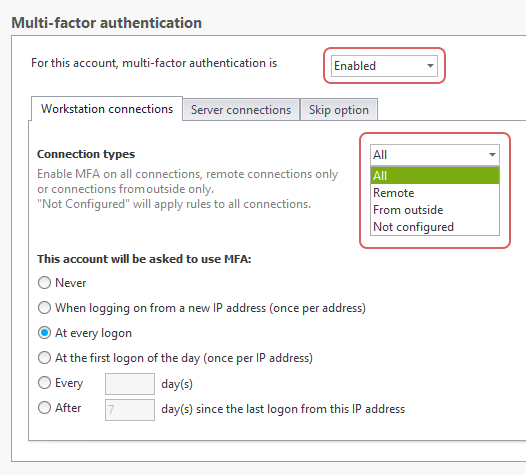526x475 pixels.
Task: Select At every logon radio button
Action: (x=44, y=333)
